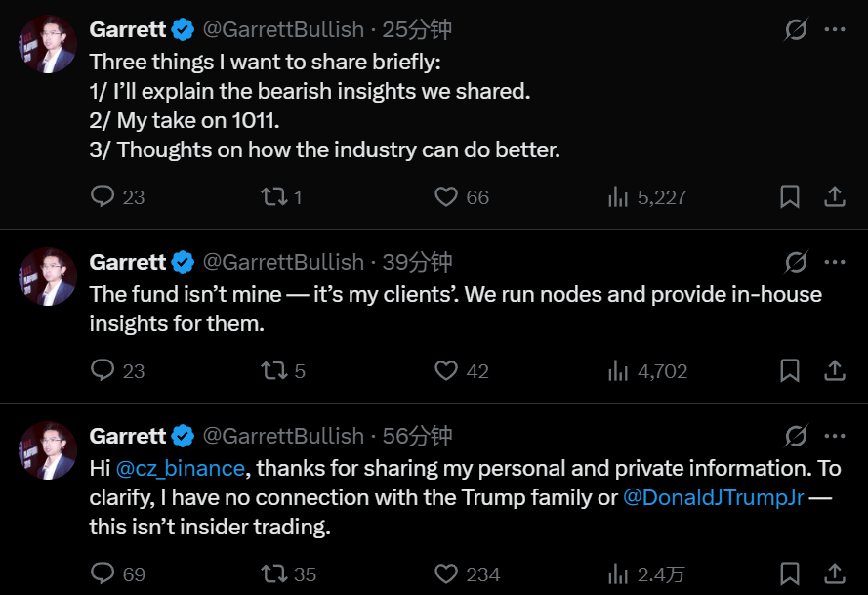Share the tweet with 4,702 views
The image size is (868, 595).
pyautogui.click(x=835, y=370)
